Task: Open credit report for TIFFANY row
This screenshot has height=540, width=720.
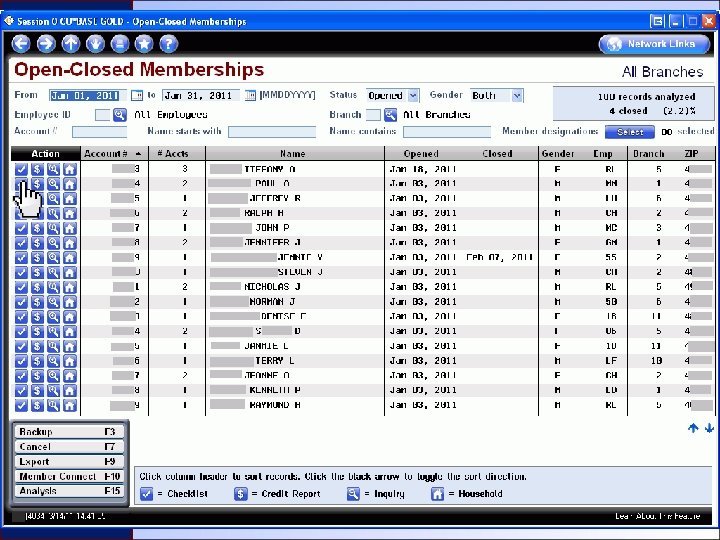Action: click(x=37, y=169)
